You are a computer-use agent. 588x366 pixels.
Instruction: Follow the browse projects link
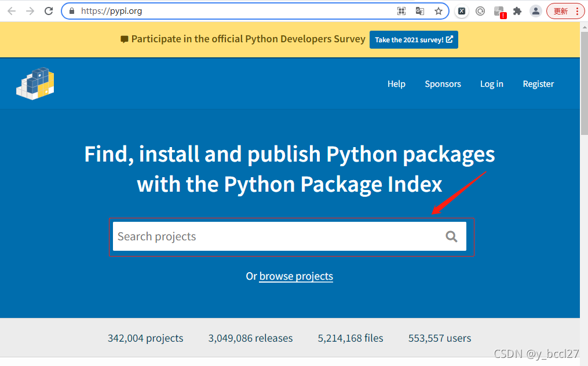(x=296, y=276)
